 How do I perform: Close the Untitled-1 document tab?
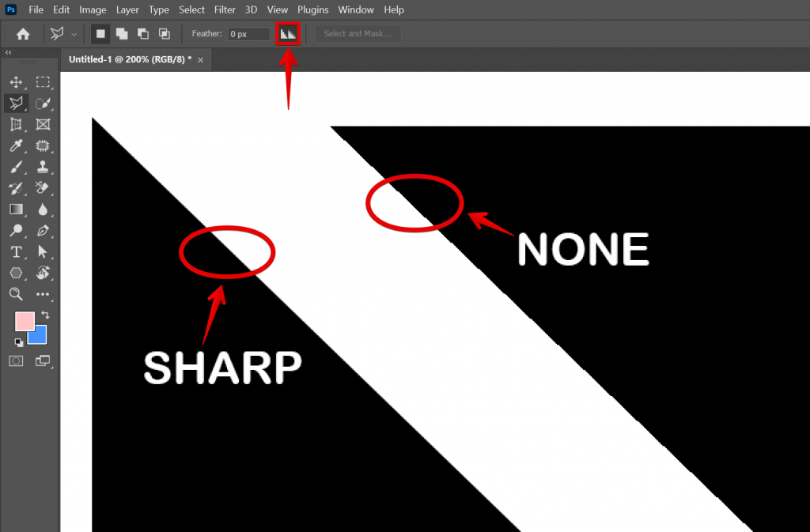point(200,60)
